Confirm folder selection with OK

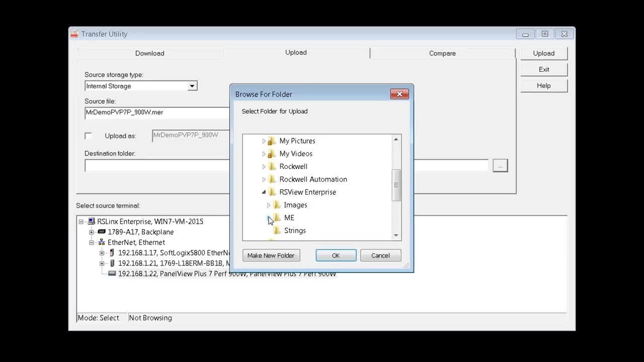pos(336,255)
